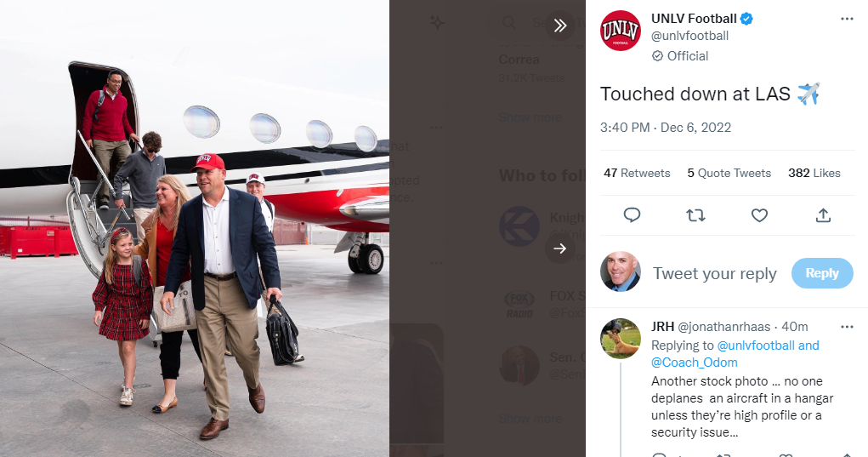View the 47 Retweets list

pyautogui.click(x=637, y=173)
